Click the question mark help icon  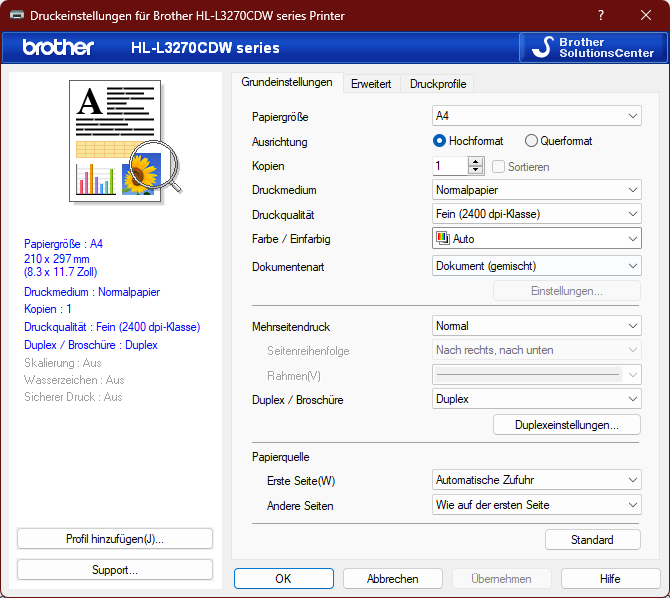click(x=601, y=15)
